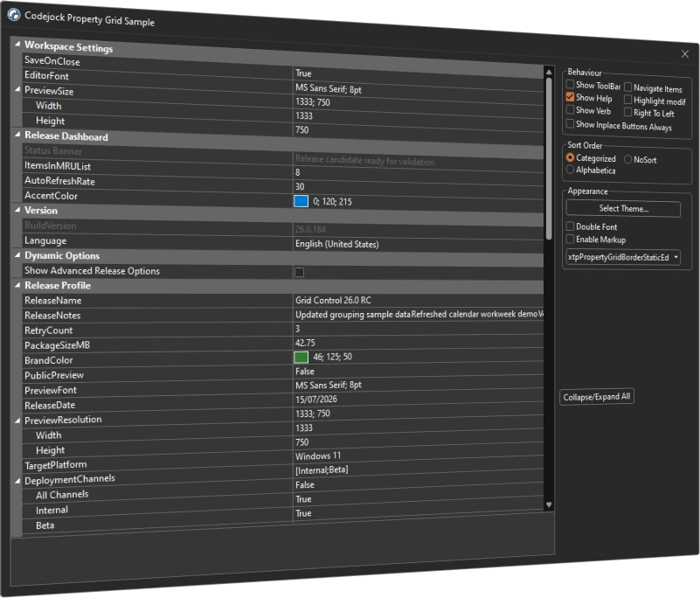The image size is (700, 598).
Task: Tick the Show Advanced Release Options checkbox
Action: [299, 272]
